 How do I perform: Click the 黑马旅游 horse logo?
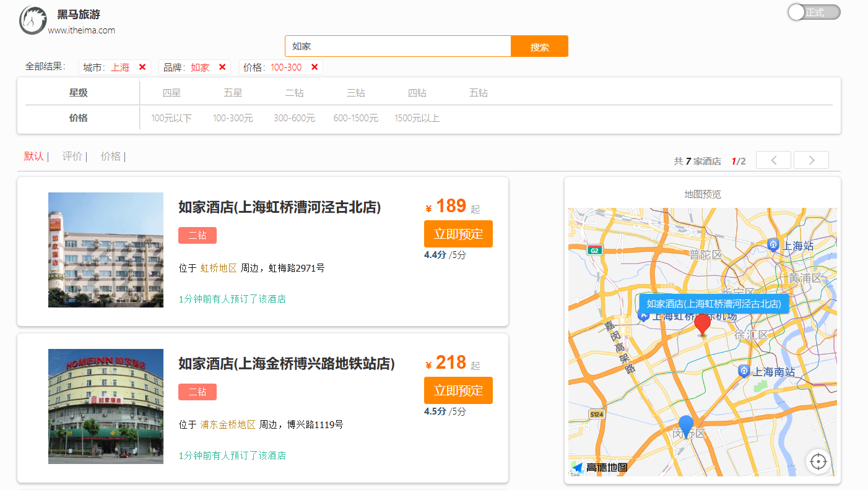33,20
